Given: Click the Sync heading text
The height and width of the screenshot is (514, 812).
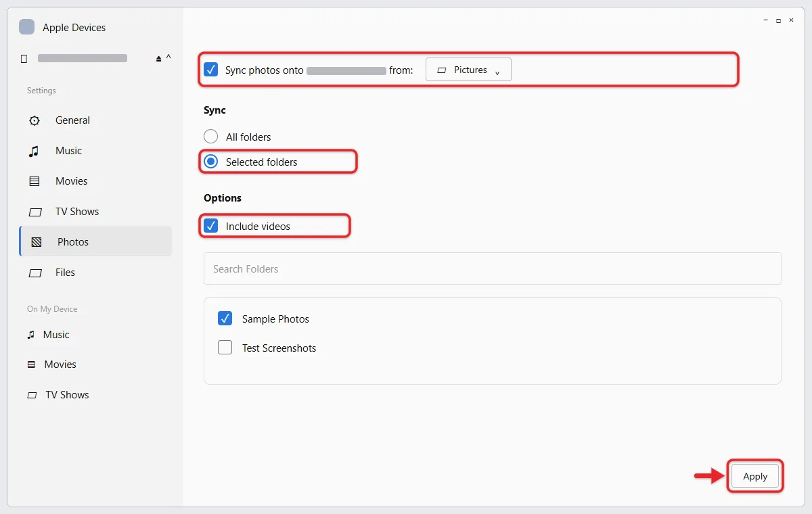Looking at the screenshot, I should (215, 110).
